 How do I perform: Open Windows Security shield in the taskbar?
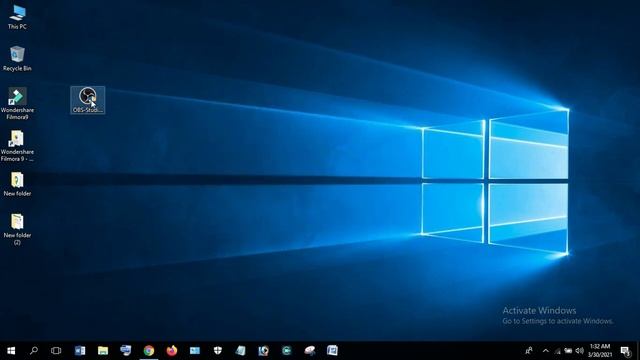click(218, 351)
